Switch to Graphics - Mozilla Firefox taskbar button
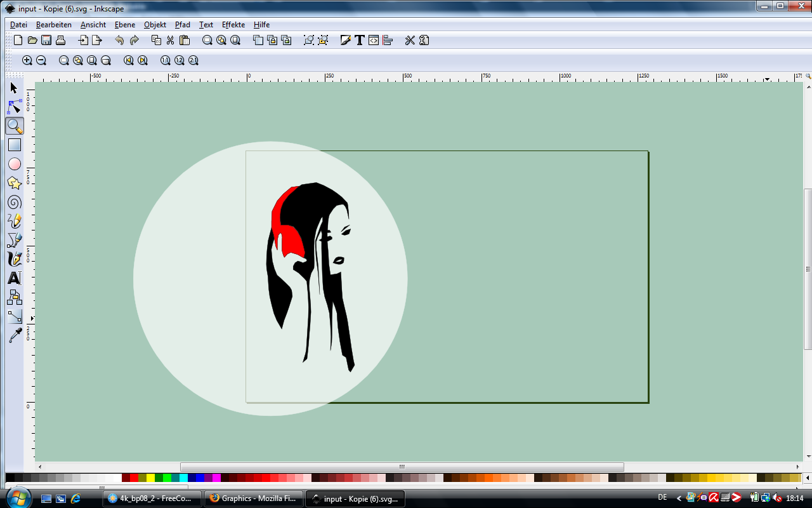This screenshot has width=812, height=508. 253,498
